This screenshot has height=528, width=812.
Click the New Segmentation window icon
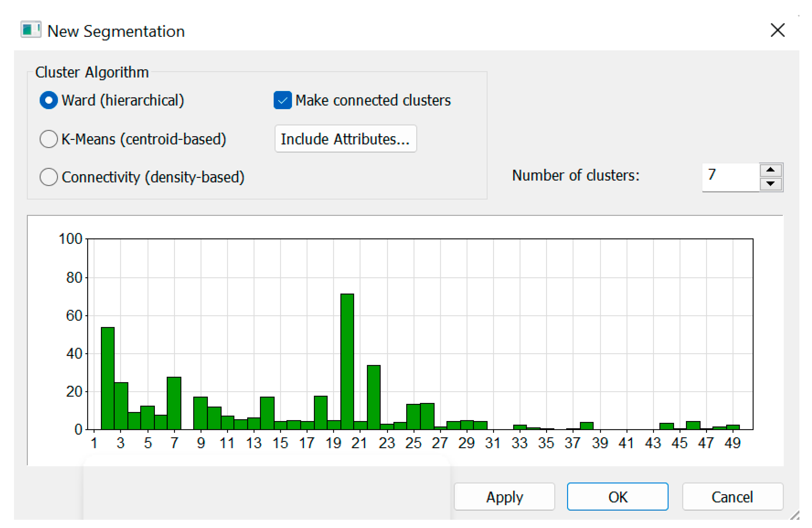click(31, 30)
